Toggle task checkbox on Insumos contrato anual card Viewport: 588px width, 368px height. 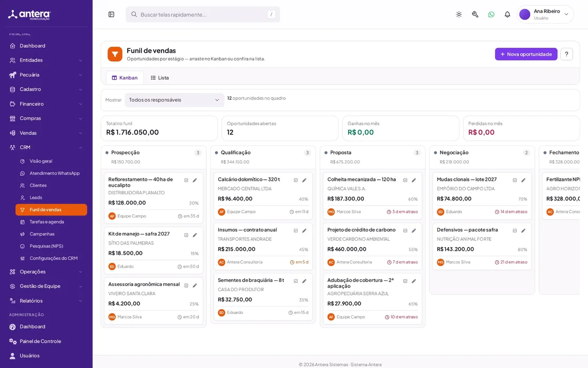point(296,231)
